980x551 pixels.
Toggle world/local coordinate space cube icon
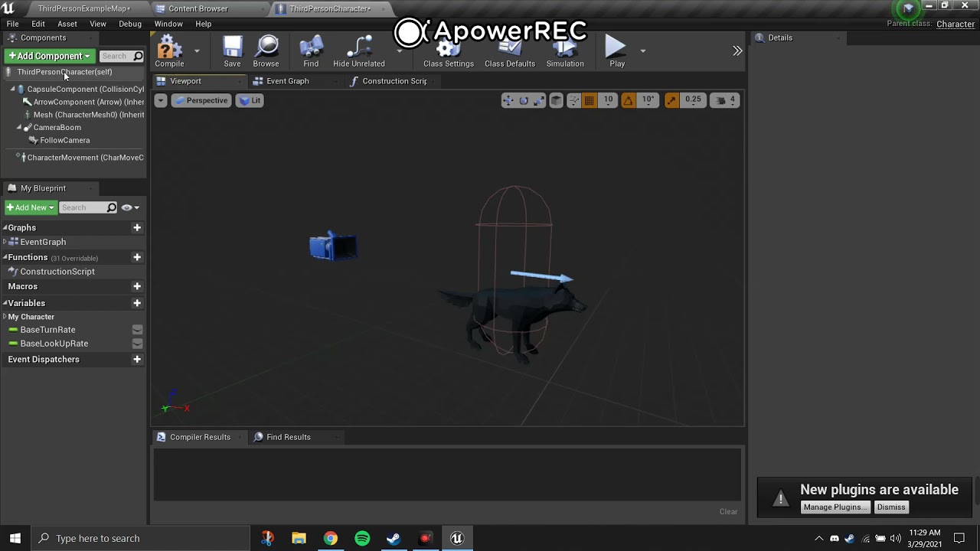point(557,100)
